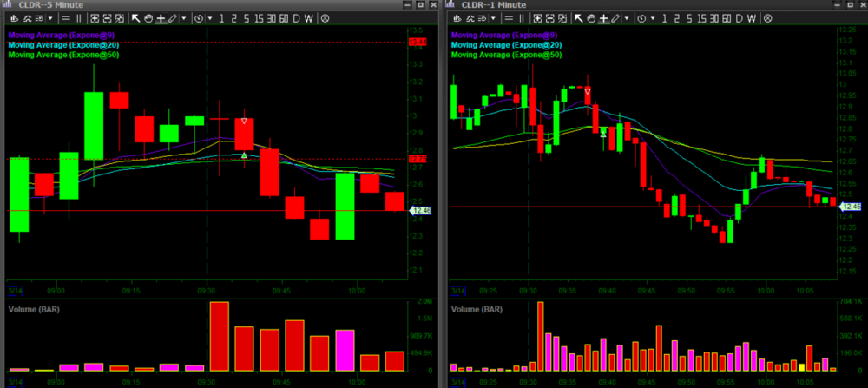Click the horizontal lines icon in 1 Minute toolbar

[510, 17]
